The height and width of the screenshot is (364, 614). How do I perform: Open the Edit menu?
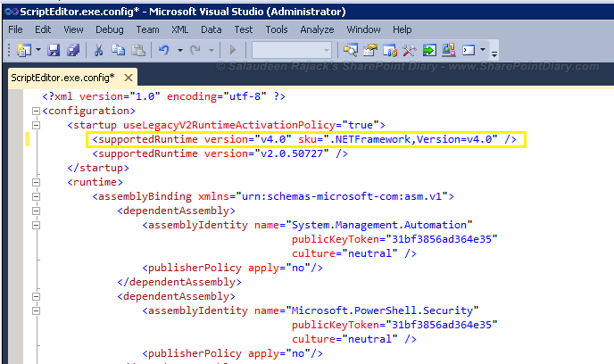[x=43, y=29]
